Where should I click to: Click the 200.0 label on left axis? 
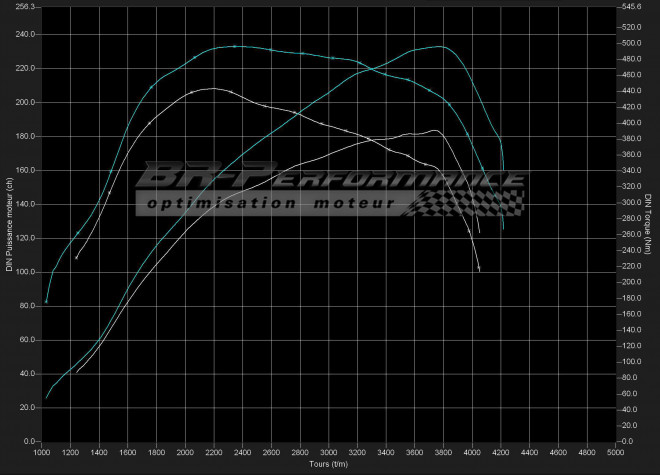24,102
